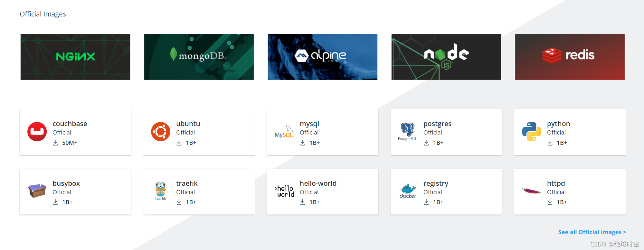This screenshot has height=250, width=644.
Task: Click the 1B+ count on httpd card
Action: click(x=562, y=202)
